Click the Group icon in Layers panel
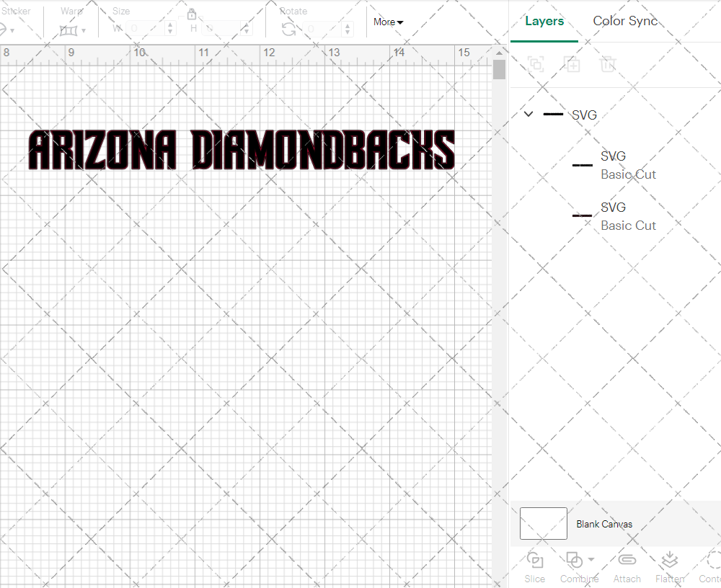 pos(536,65)
